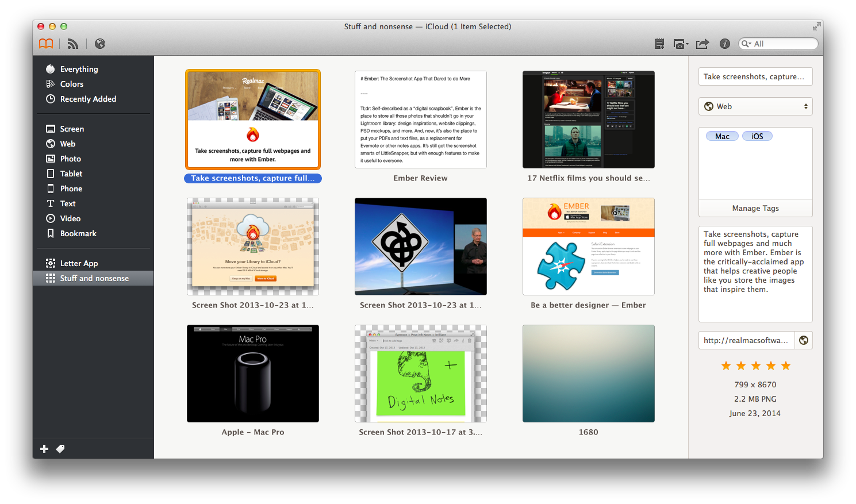Viewport: 856px width, 504px height.
Task: Toggle the Info inspector button
Action: coord(725,44)
